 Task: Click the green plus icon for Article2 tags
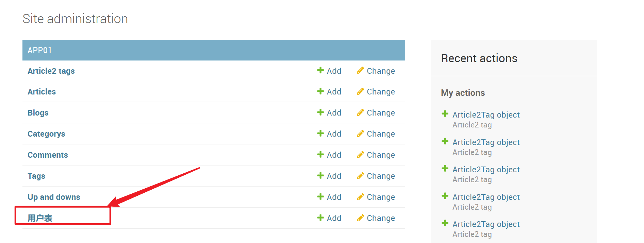tap(320, 70)
